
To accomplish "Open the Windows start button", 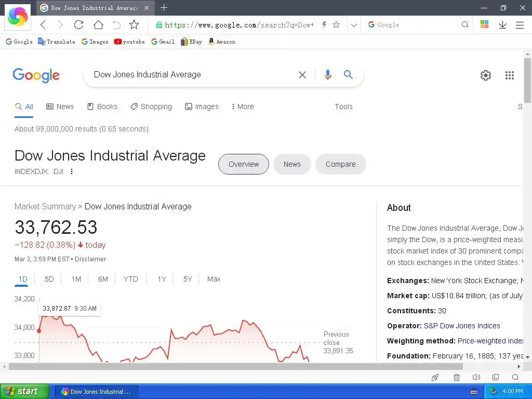I will pos(24,392).
